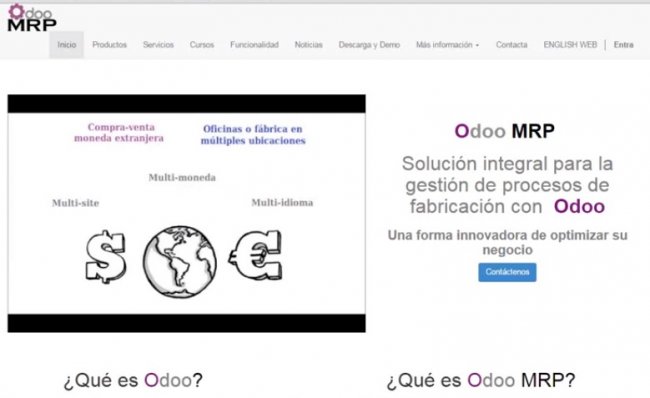
Task: Click the euro sign drawing in the video
Action: pyautogui.click(x=256, y=255)
